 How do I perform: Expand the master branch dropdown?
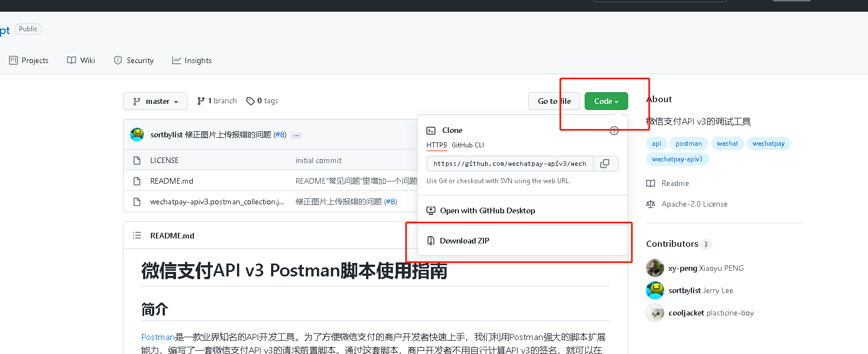155,101
